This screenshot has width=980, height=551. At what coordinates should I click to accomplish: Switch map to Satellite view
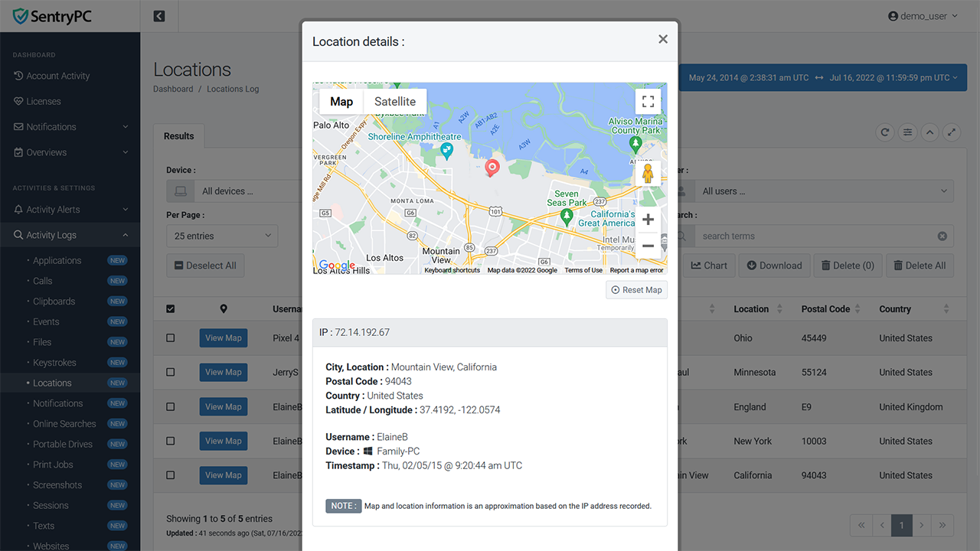[395, 101]
